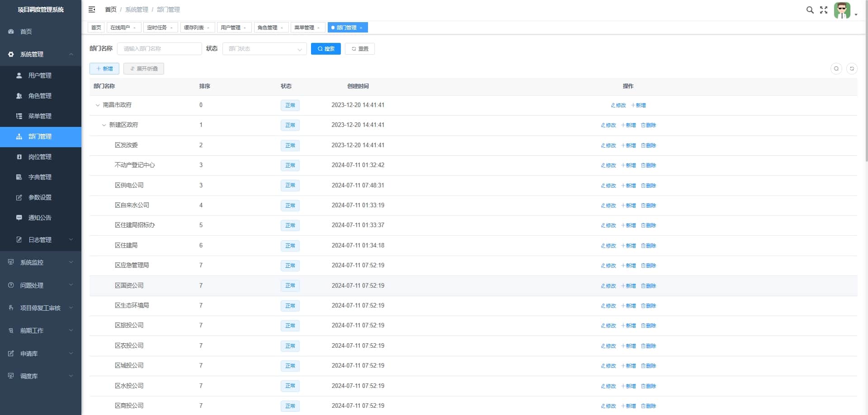Viewport: 868px width, 415px height.
Task: Hide the search bar using round search icon
Action: [836, 69]
